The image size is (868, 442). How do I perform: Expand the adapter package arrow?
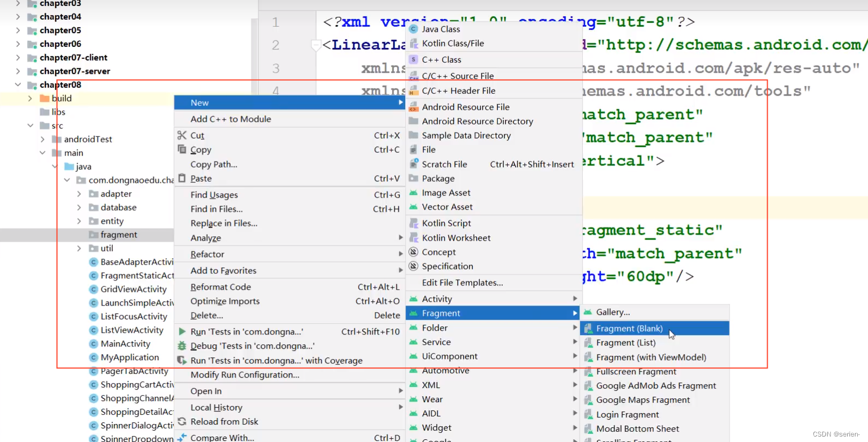point(79,194)
